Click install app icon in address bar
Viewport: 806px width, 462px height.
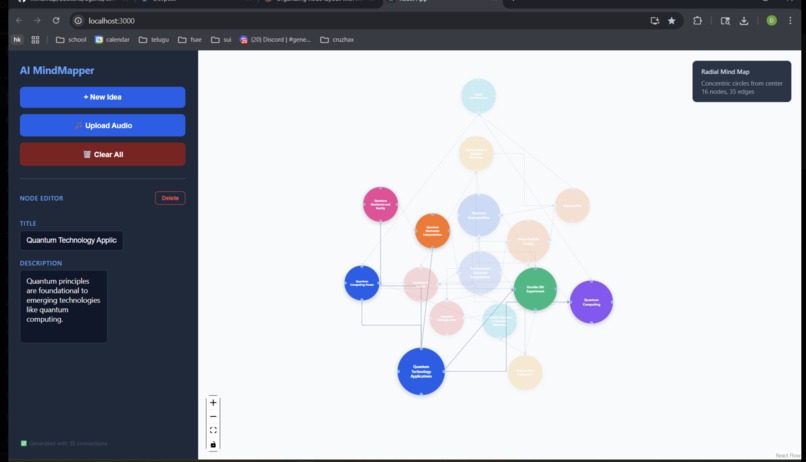[x=654, y=21]
